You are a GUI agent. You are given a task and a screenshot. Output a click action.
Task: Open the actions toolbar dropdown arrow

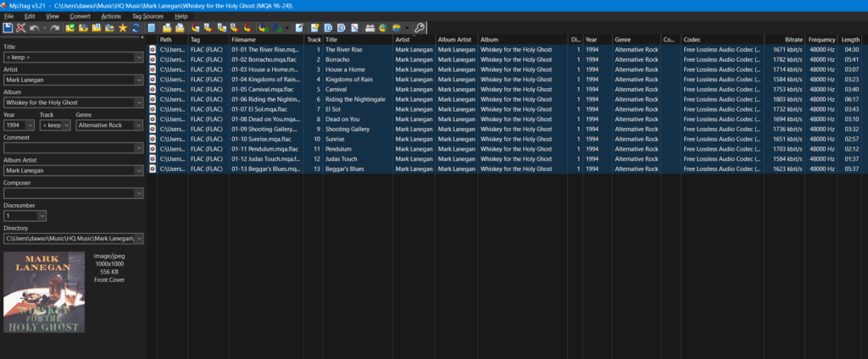pos(288,28)
